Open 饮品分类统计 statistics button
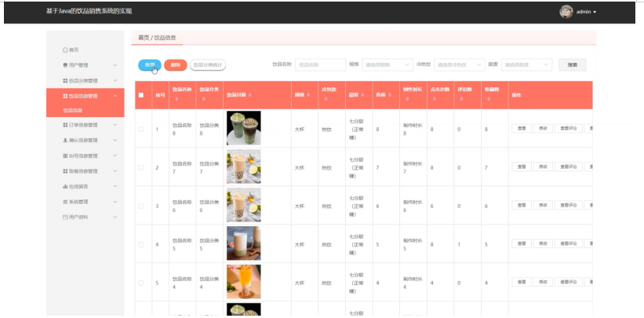This screenshot has height=318, width=644. tap(208, 65)
